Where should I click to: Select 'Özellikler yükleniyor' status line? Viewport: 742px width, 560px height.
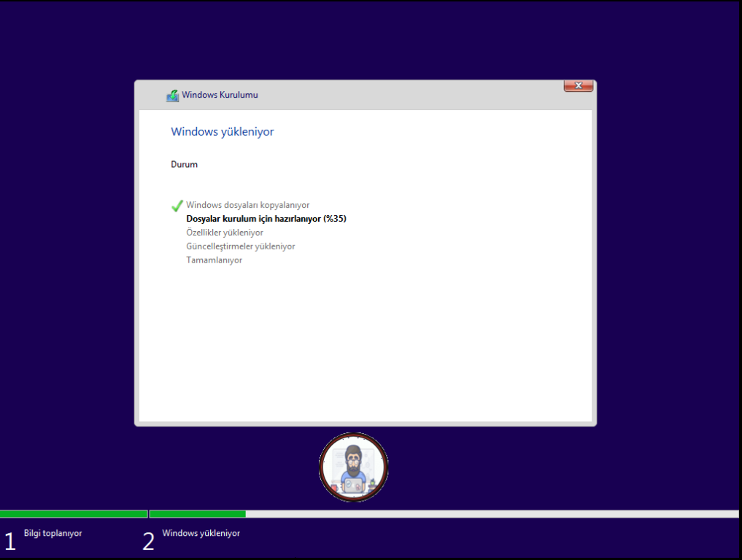click(x=224, y=232)
